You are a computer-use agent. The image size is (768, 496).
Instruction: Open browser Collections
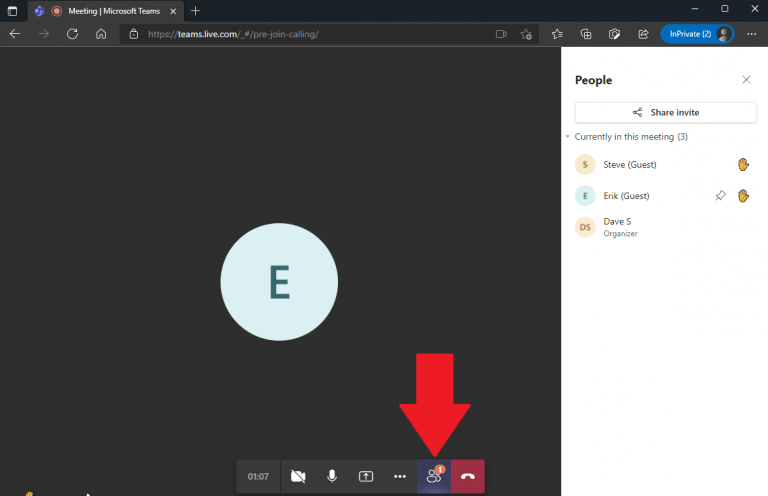[x=586, y=34]
